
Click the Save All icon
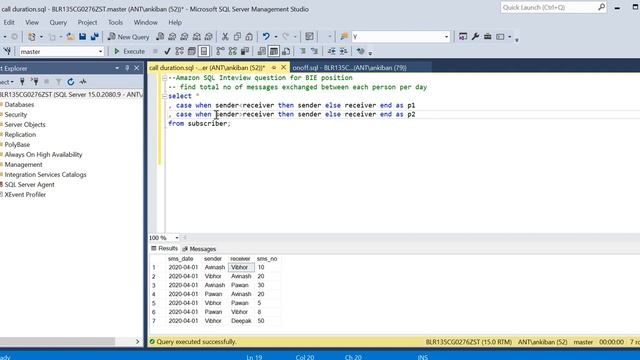coord(95,37)
